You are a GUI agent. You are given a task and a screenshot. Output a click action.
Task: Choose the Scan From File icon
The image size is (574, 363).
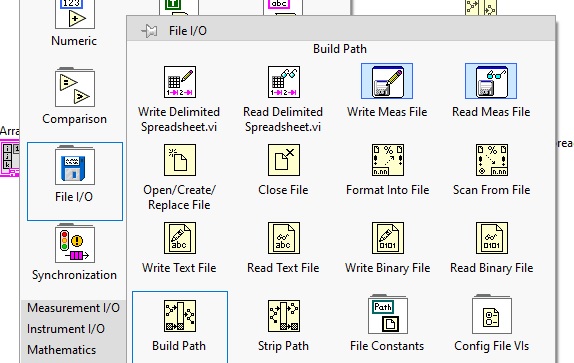pos(492,160)
